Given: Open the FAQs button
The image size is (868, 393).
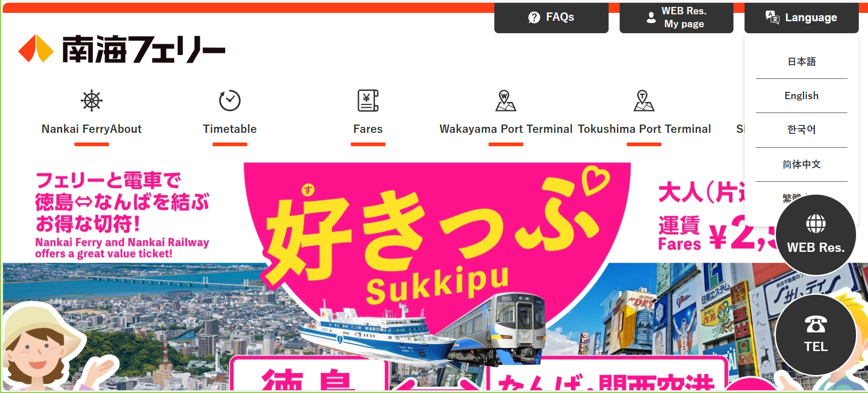Looking at the screenshot, I should [x=551, y=18].
